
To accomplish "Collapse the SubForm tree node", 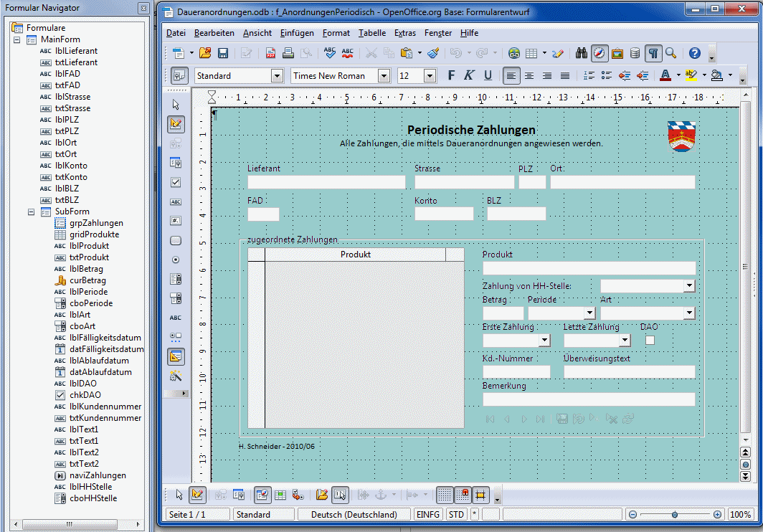I will tap(32, 212).
